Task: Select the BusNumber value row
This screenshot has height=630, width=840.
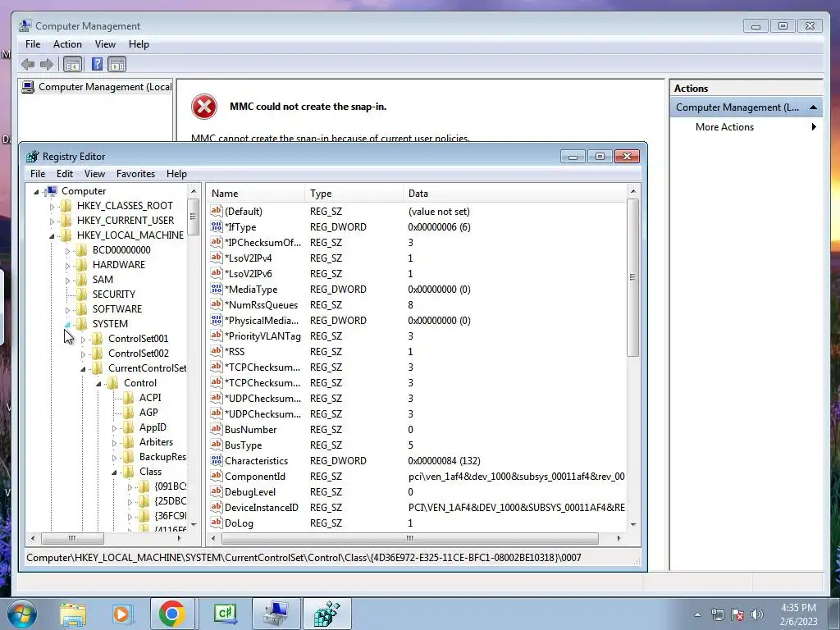Action: pos(418,429)
